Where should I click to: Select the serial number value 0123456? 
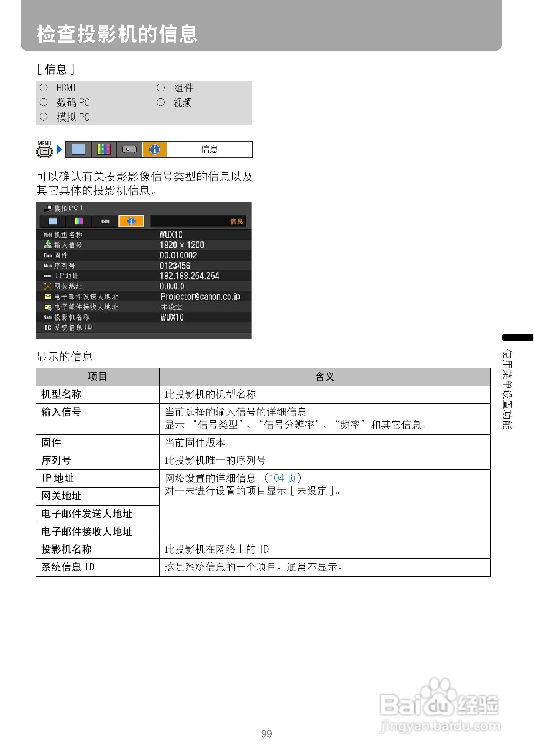tap(175, 266)
